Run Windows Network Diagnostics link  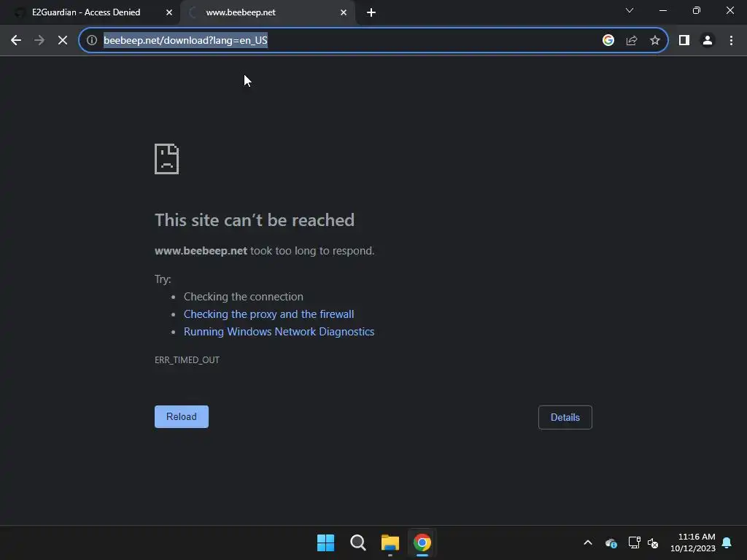click(x=279, y=332)
